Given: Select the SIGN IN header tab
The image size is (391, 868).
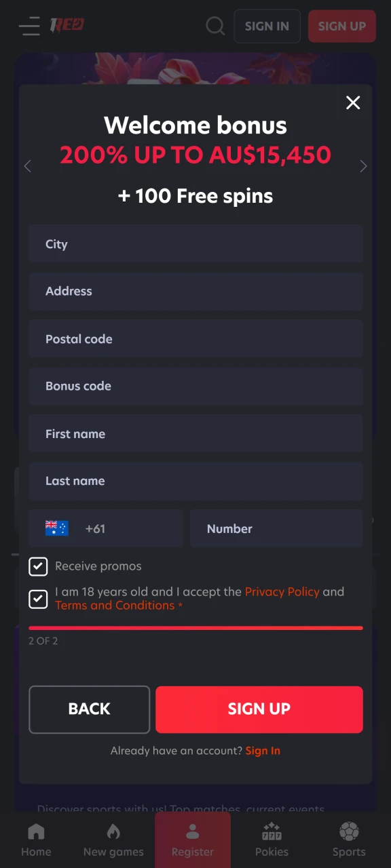Looking at the screenshot, I should pyautogui.click(x=267, y=26).
